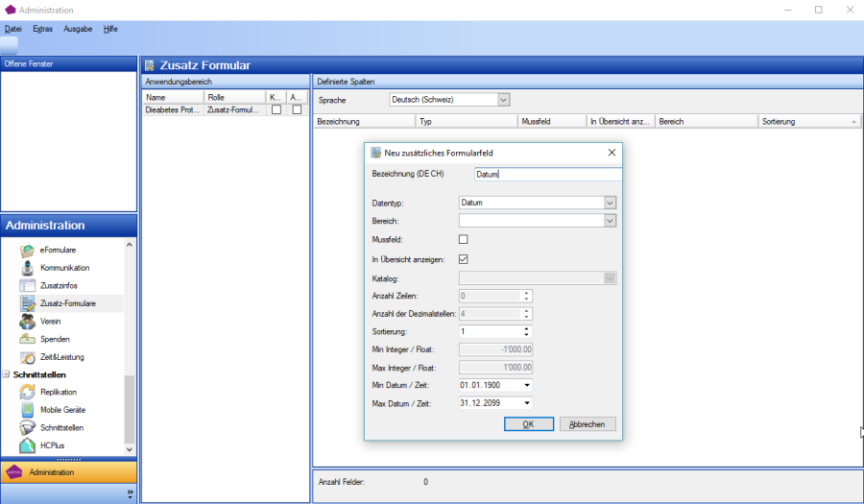
Task: Select the Zusatzinfos sidebar icon
Action: point(28,286)
